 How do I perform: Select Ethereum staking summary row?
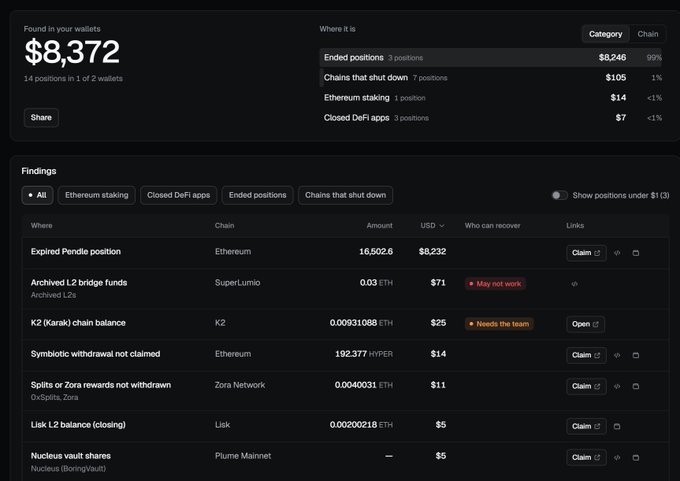pyautogui.click(x=490, y=98)
